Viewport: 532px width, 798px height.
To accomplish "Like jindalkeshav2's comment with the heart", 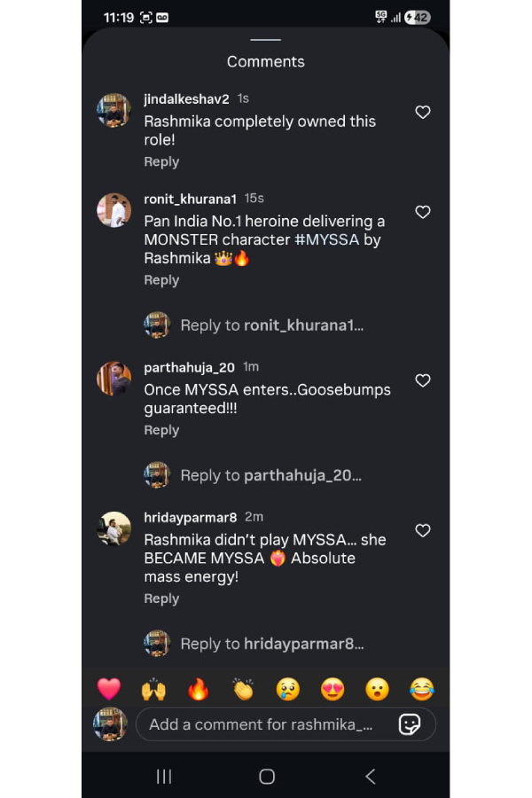I will coord(423,113).
